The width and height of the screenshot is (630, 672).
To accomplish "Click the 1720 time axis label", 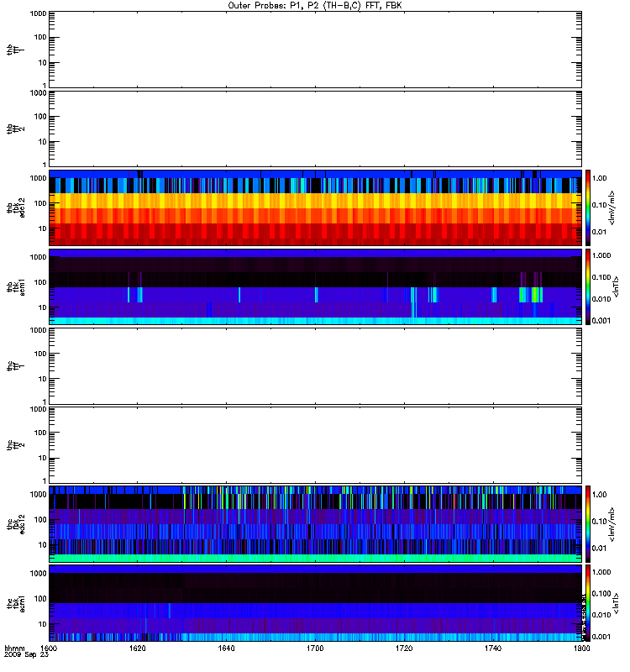I will [x=404, y=648].
